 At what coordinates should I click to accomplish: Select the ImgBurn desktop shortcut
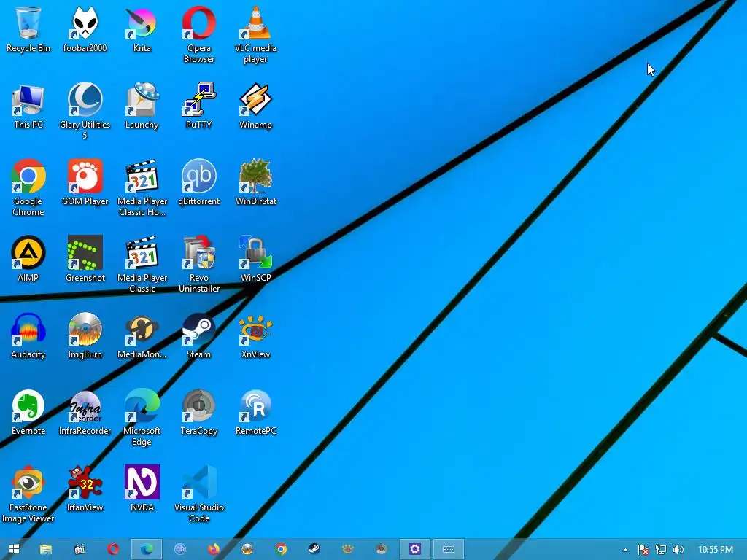pyautogui.click(x=85, y=335)
